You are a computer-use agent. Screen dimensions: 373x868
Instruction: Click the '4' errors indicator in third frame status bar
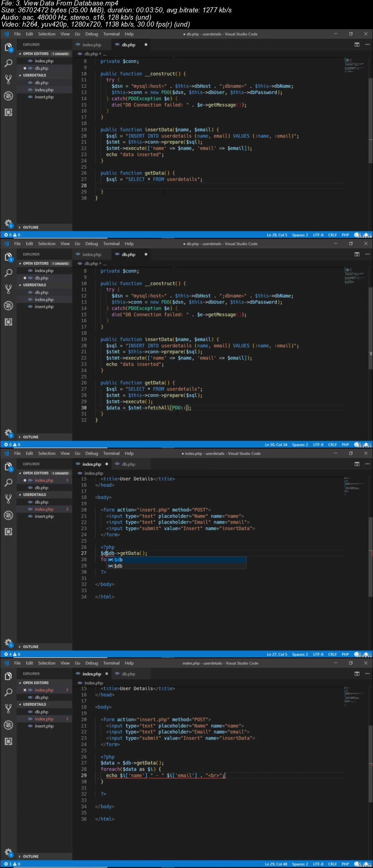(8, 654)
